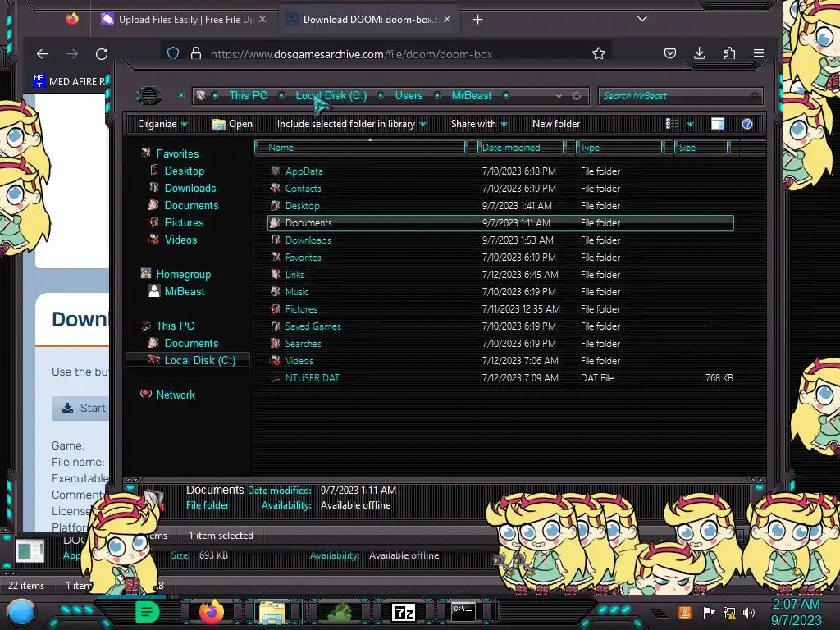Select This PC in navigation pane
Viewport: 840px width, 630px height.
point(175,326)
